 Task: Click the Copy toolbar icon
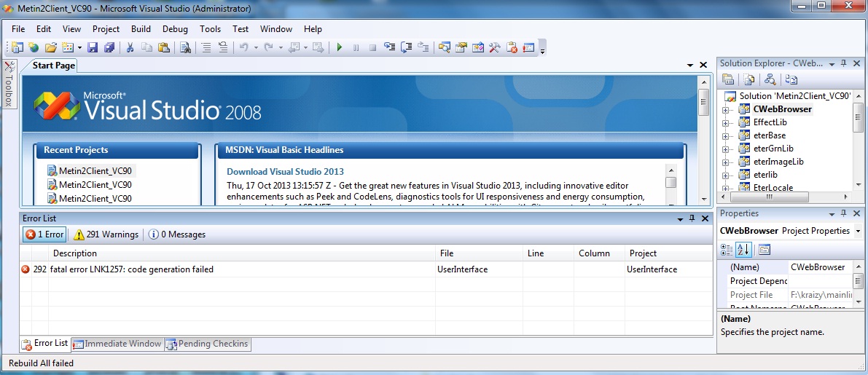146,47
